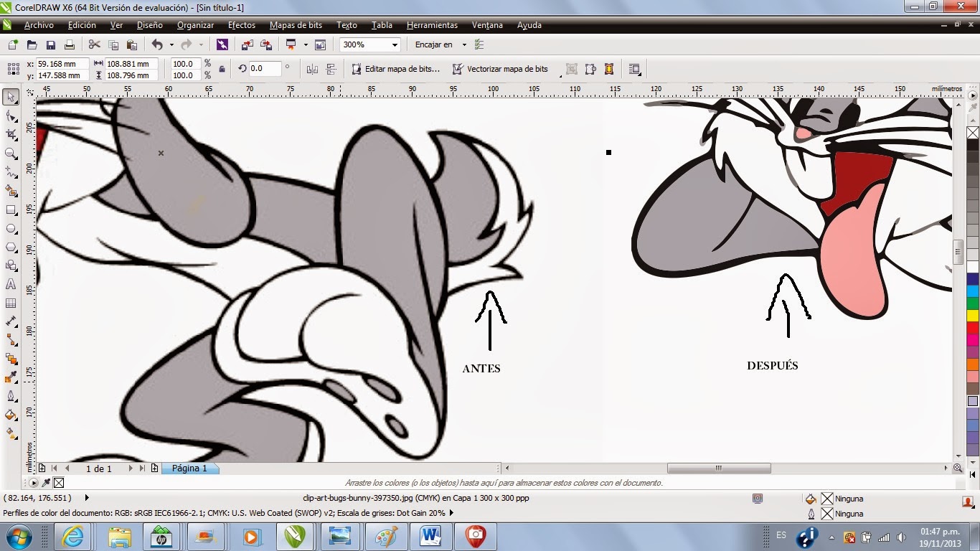Select the Fill bucket tool
980x551 pixels.
point(11,415)
